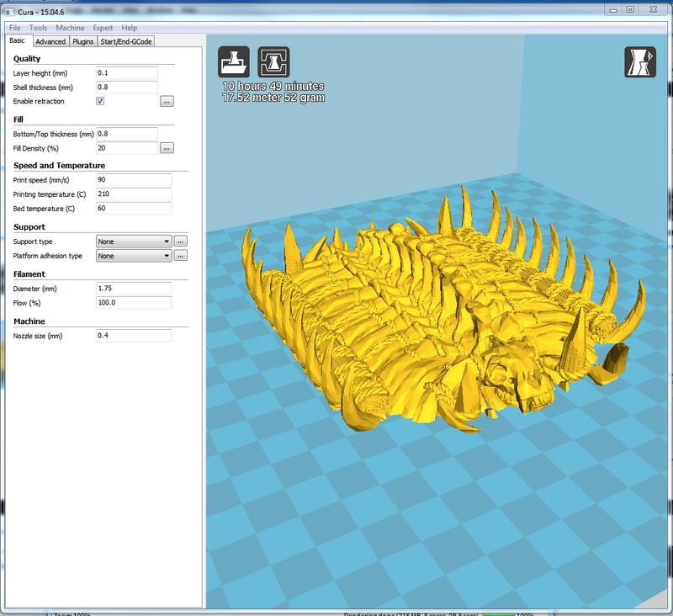Click the Bed temperature input field
The height and width of the screenshot is (616, 673).
coord(134,208)
